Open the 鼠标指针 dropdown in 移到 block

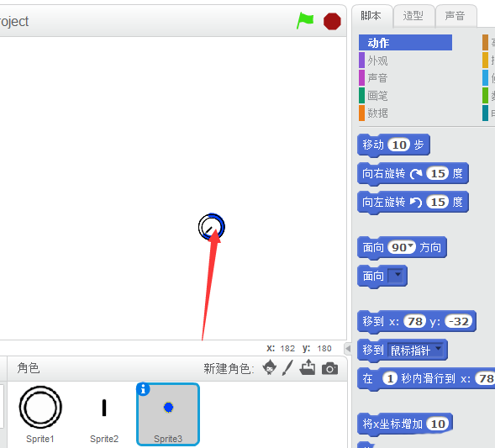(438, 348)
